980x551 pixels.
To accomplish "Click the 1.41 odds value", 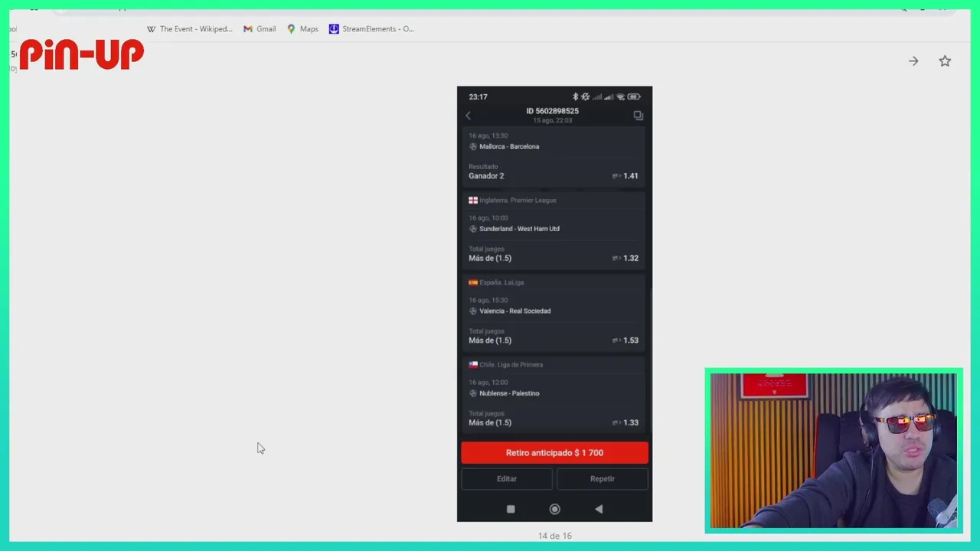I will coord(631,176).
